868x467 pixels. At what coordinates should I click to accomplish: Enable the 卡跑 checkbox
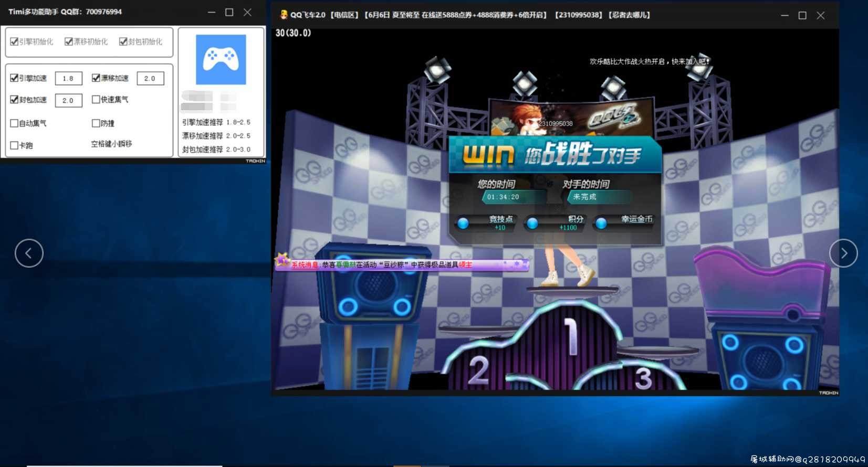click(14, 145)
